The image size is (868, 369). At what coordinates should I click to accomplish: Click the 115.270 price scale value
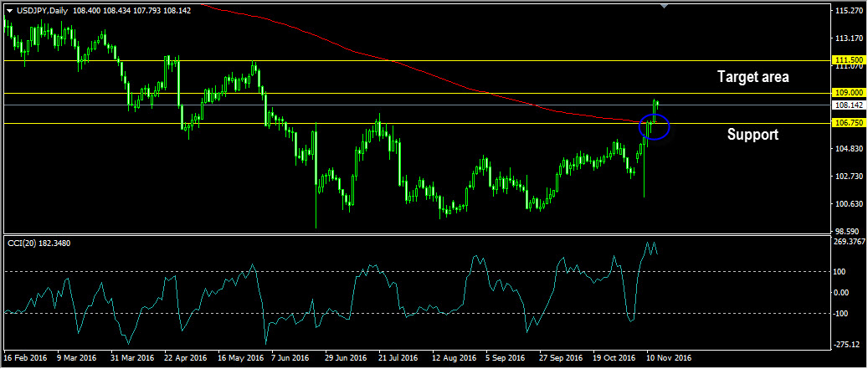click(x=851, y=10)
